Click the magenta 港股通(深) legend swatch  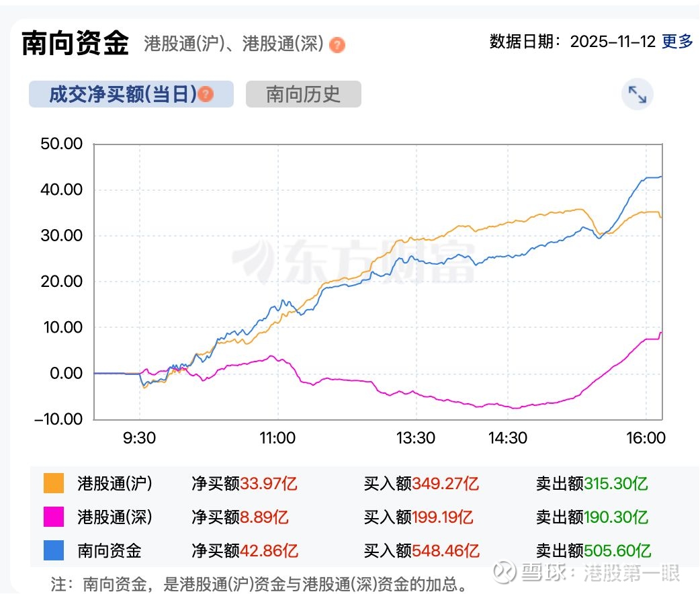click(54, 517)
